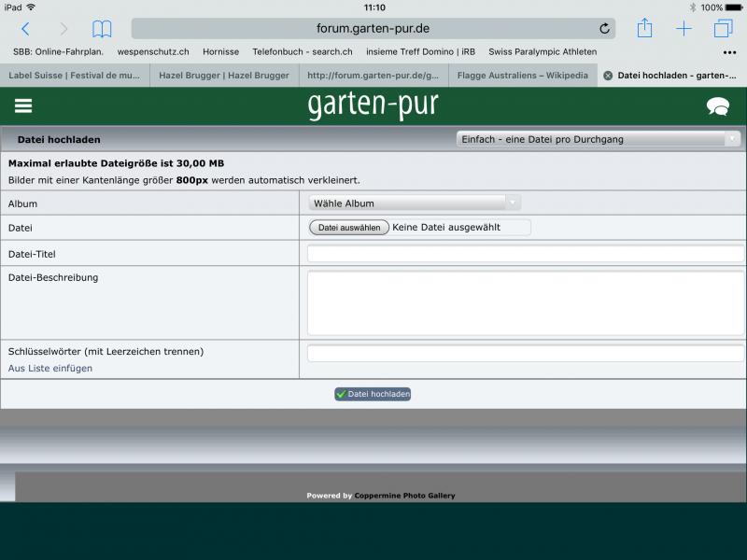The image size is (747, 560).
Task: Expand the upload mode dropdown
Action: point(598,139)
